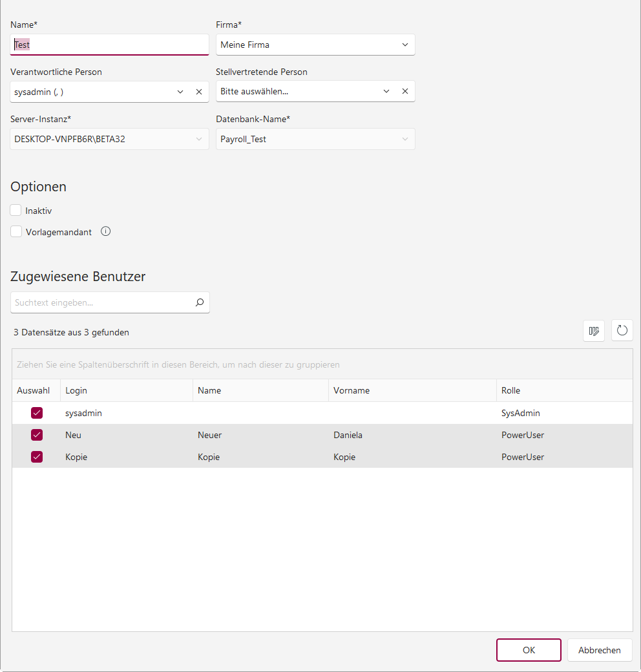Deselect the user Neu checkbox
Image resolution: width=641 pixels, height=672 pixels.
(x=37, y=435)
